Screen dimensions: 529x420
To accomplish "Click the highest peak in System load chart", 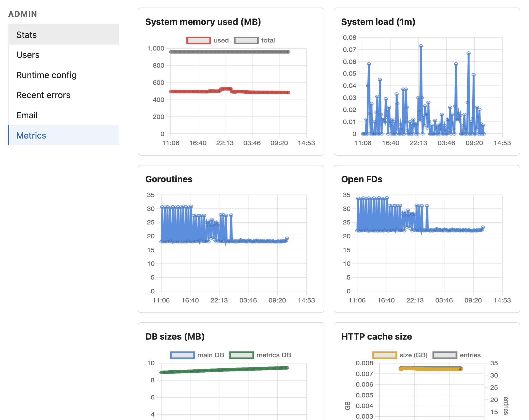I will click(421, 46).
